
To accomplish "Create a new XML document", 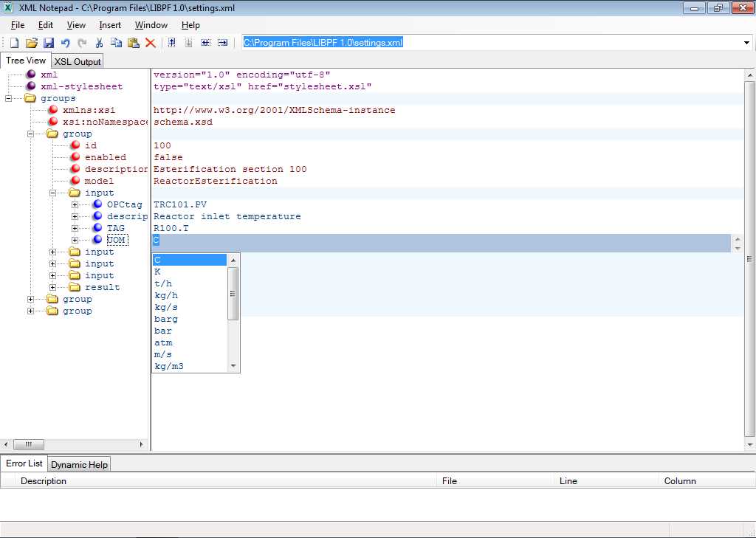I will (x=13, y=42).
